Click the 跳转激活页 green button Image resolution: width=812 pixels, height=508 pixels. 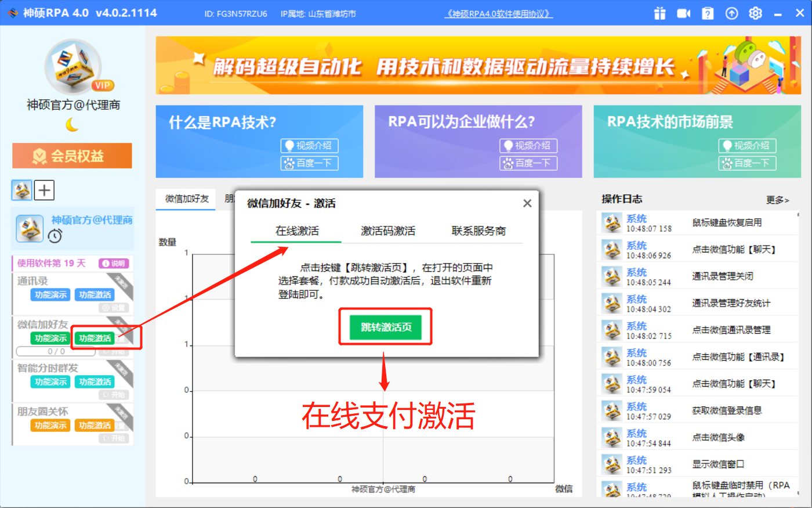pyautogui.click(x=385, y=327)
